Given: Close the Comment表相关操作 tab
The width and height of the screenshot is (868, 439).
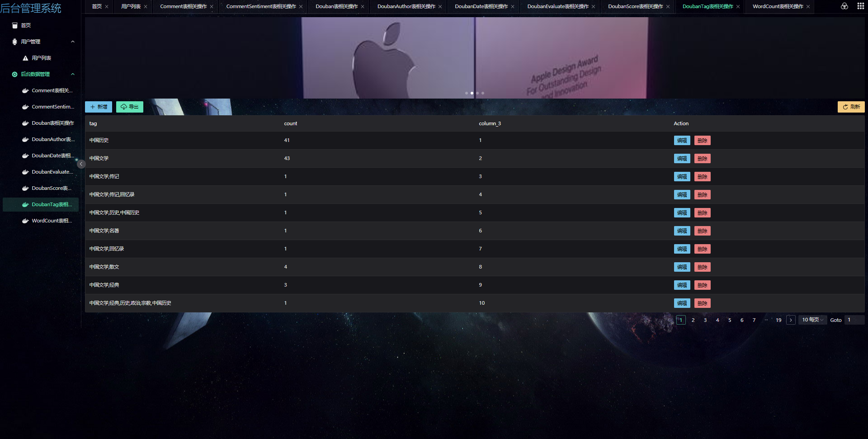Looking at the screenshot, I should (212, 7).
